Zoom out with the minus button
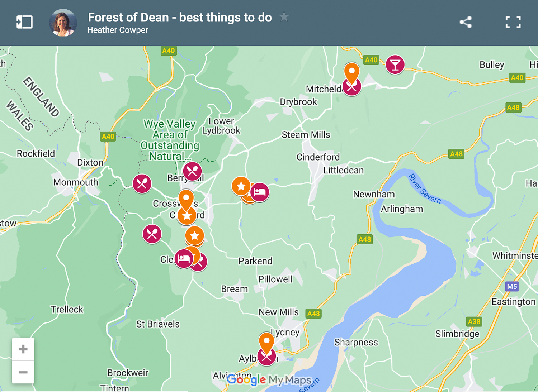 point(23,372)
